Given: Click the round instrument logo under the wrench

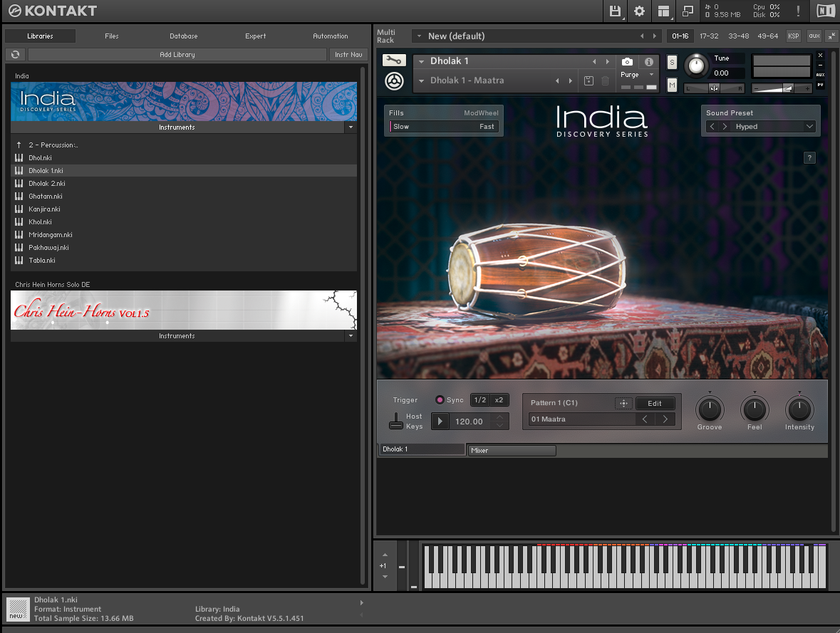Looking at the screenshot, I should pyautogui.click(x=394, y=81).
